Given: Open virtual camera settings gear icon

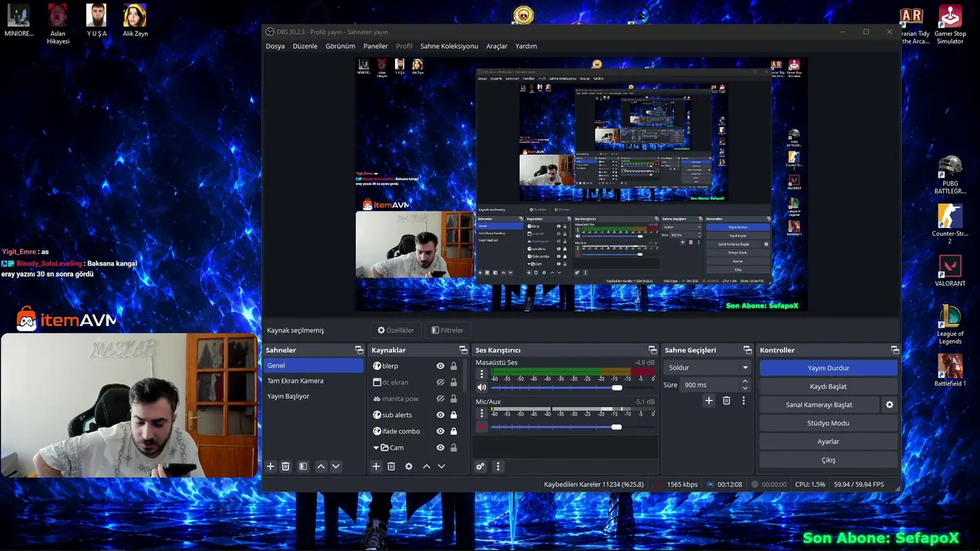Looking at the screenshot, I should coord(890,405).
